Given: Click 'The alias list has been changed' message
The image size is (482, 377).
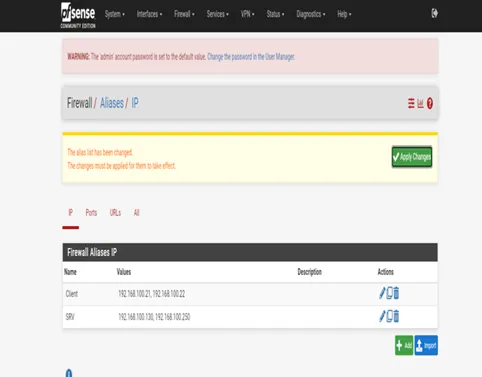Looking at the screenshot, I should [x=100, y=153].
